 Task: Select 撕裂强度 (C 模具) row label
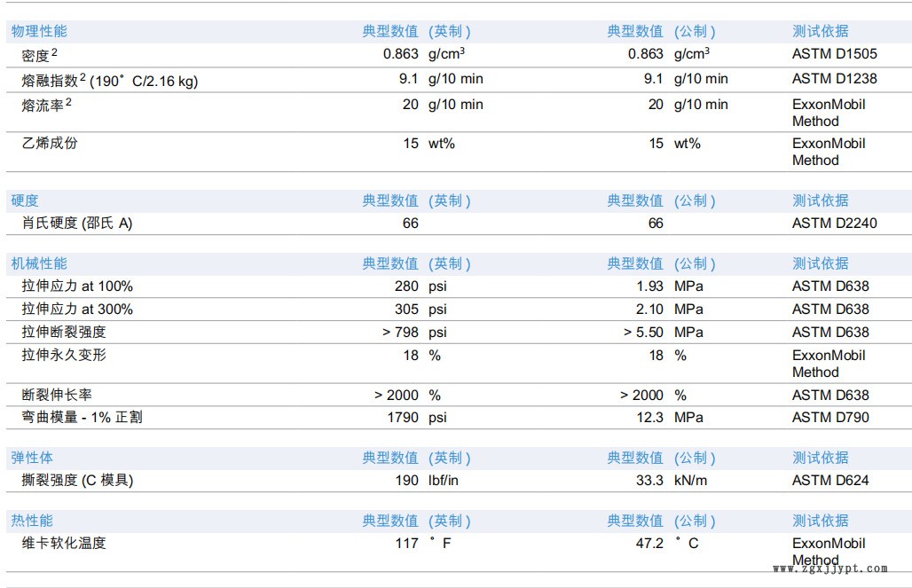click(77, 480)
